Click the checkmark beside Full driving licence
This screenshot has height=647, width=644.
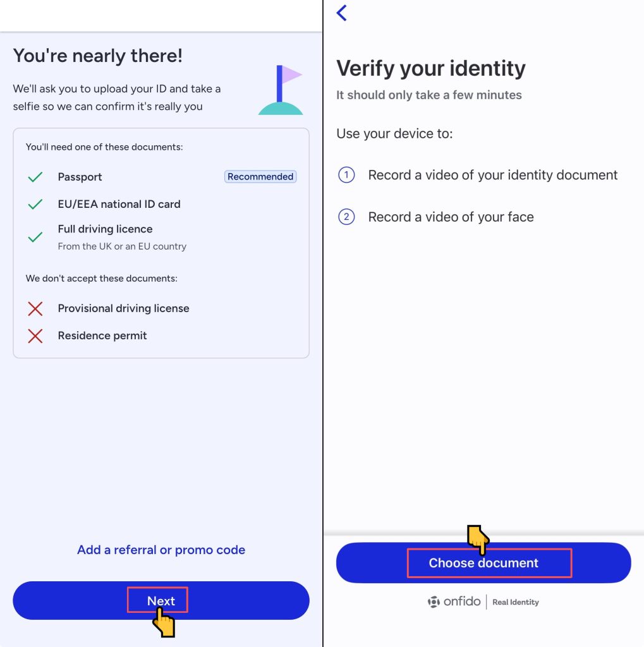click(35, 237)
